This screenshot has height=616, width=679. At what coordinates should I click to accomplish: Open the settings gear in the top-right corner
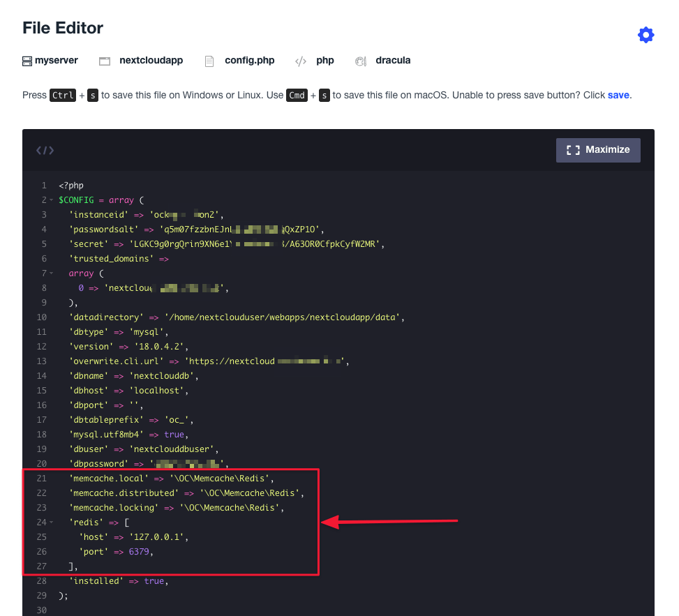coord(646,35)
